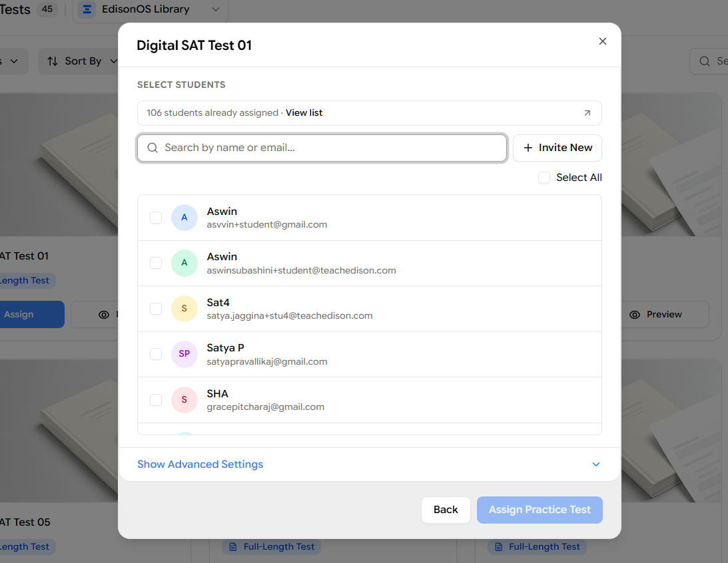
Task: Click Assign Practice Test button
Action: tap(540, 510)
